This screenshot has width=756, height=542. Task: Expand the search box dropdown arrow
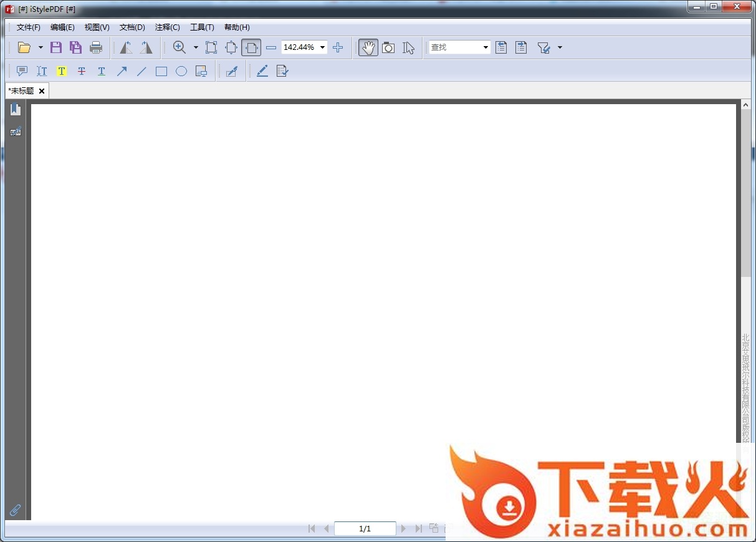tap(486, 47)
